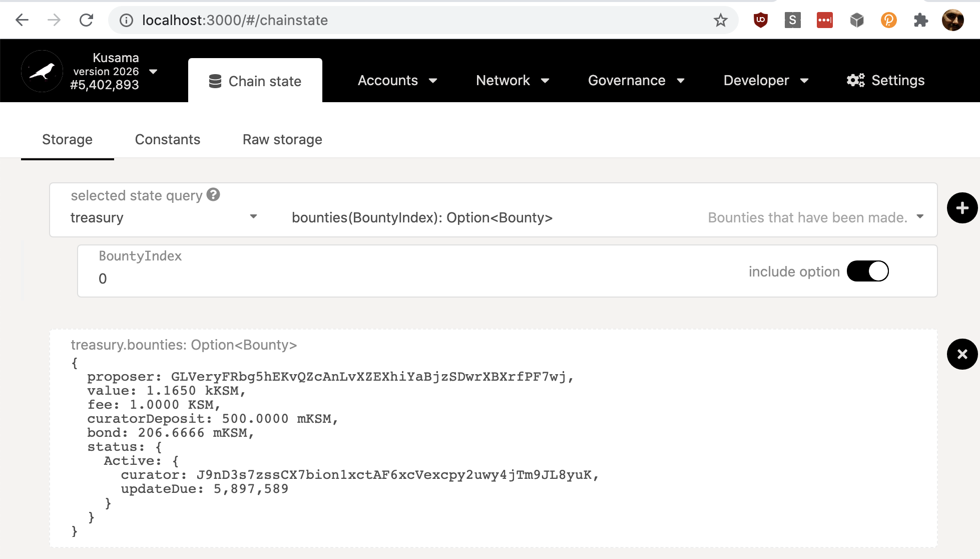The width and height of the screenshot is (980, 559).
Task: Click the treasury.bounties: Option<Bounty> heading
Action: (184, 345)
